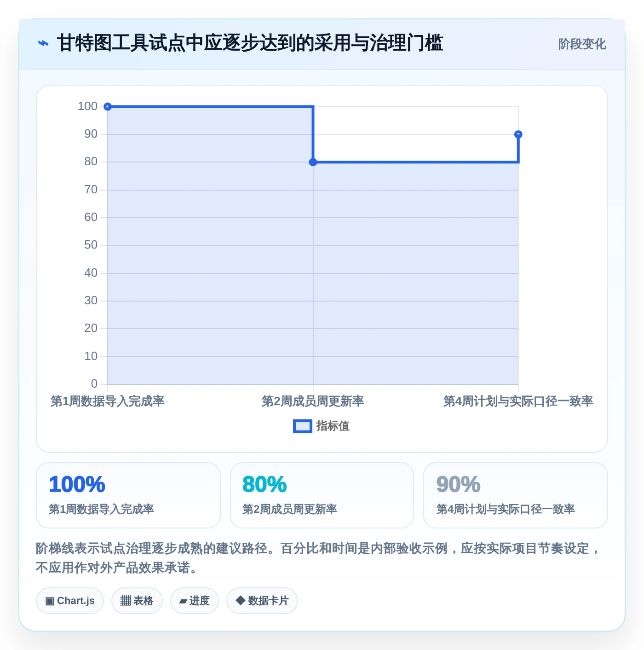Image resolution: width=644 pixels, height=650 pixels.
Task: Click the 100% figure in first card
Action: [x=77, y=484]
